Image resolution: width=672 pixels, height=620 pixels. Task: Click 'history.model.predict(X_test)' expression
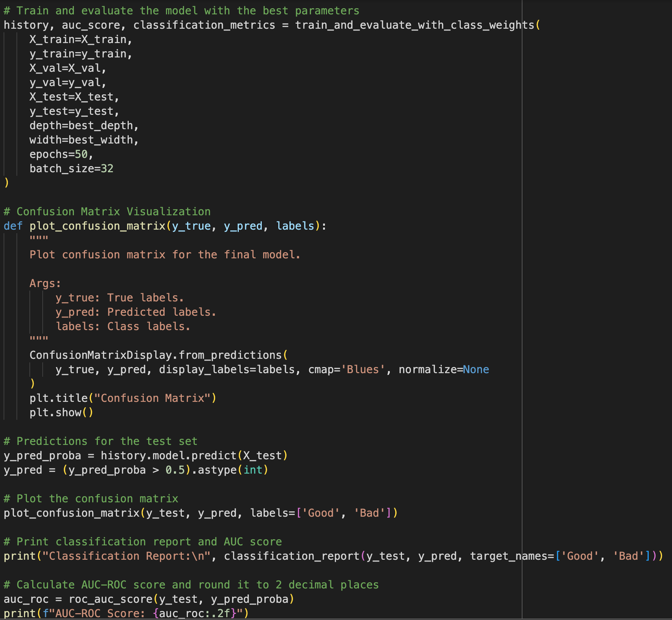tap(194, 456)
